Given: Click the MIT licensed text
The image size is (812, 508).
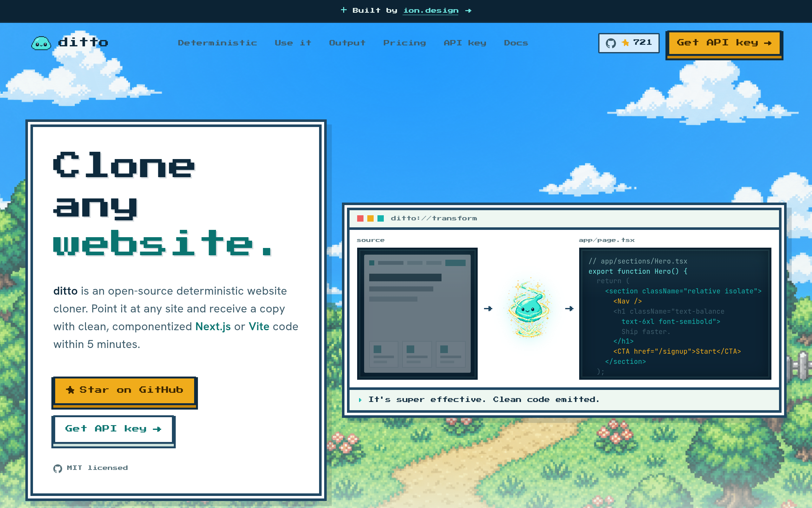Looking at the screenshot, I should click(97, 468).
